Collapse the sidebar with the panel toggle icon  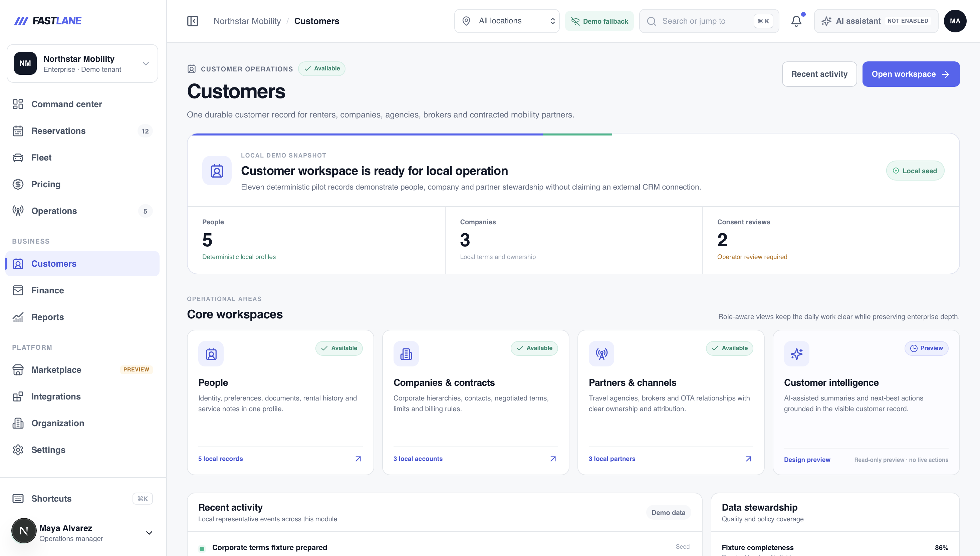pyautogui.click(x=193, y=21)
